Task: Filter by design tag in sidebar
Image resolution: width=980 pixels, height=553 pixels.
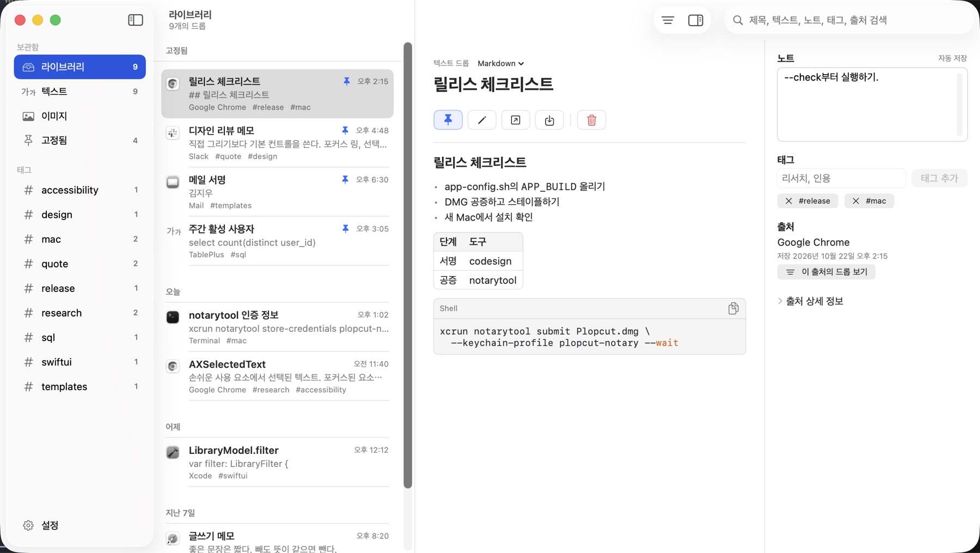Action: [80, 215]
